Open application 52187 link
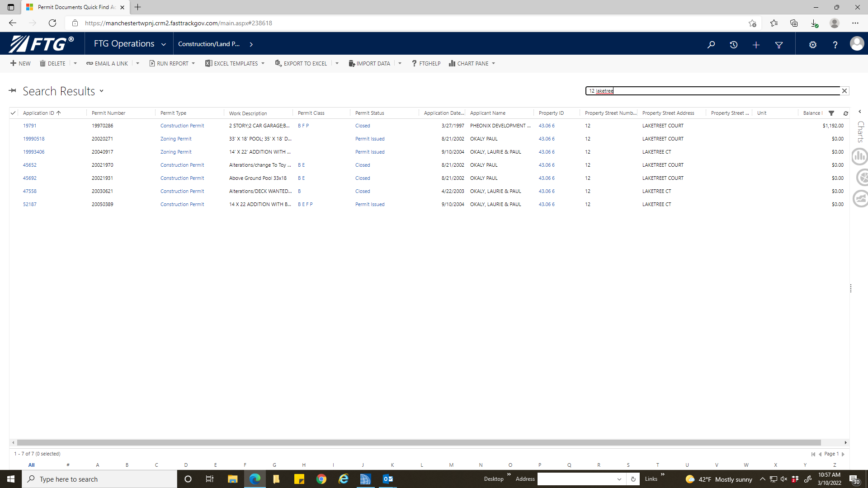 point(29,205)
